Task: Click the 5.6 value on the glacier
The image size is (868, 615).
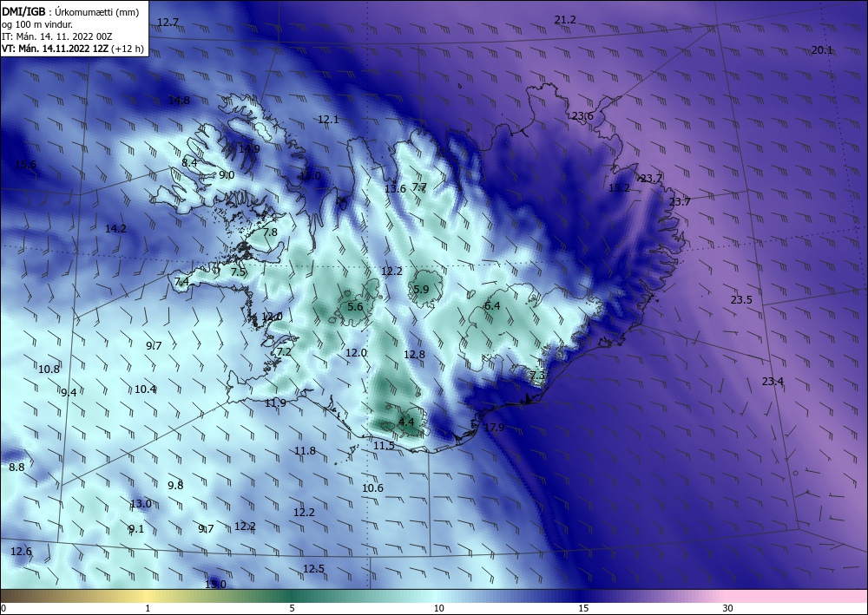Action: pos(355,307)
